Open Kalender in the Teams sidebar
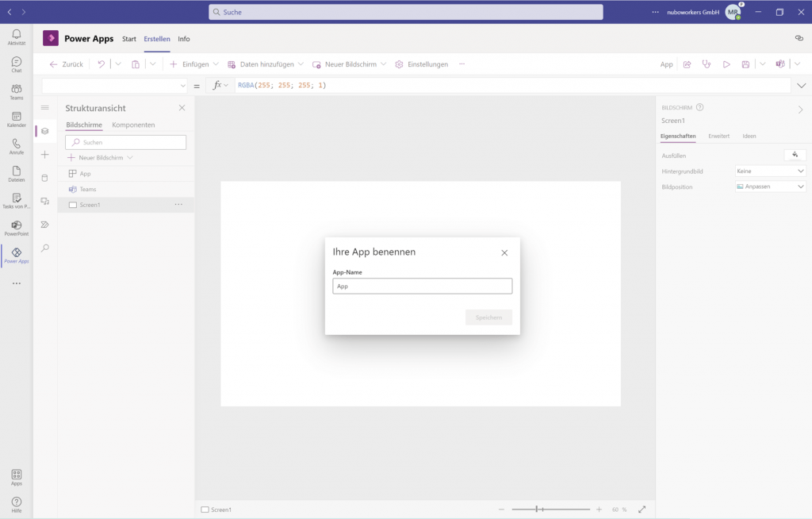The width and height of the screenshot is (812, 519). tap(16, 119)
